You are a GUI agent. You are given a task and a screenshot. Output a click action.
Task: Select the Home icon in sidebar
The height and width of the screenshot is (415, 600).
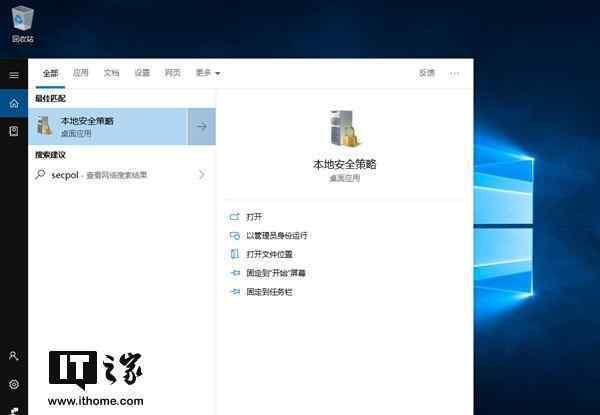[x=14, y=103]
